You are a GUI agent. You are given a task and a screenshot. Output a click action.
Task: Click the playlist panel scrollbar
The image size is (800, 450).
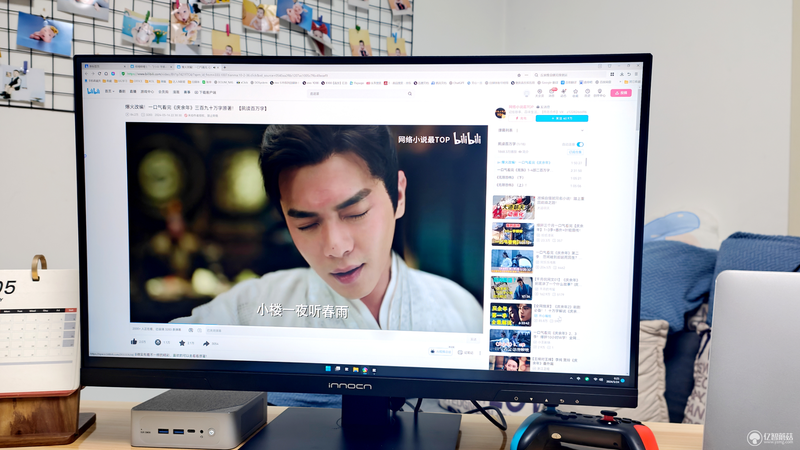[x=586, y=162]
